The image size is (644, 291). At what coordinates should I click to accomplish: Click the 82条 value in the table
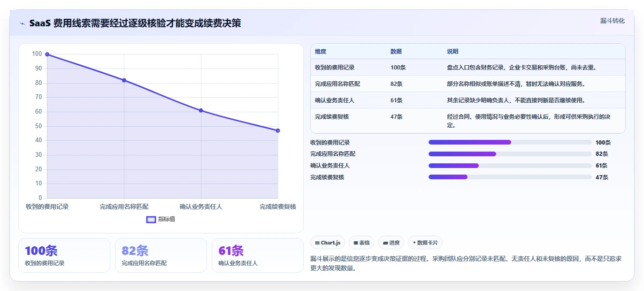(397, 84)
